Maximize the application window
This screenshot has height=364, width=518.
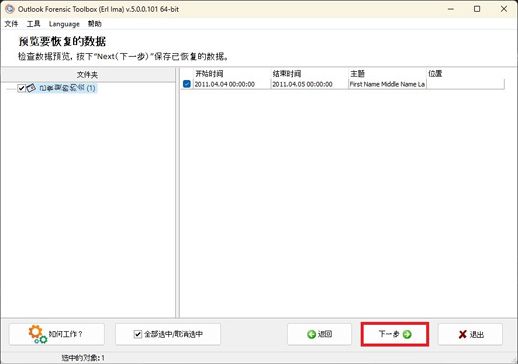477,9
